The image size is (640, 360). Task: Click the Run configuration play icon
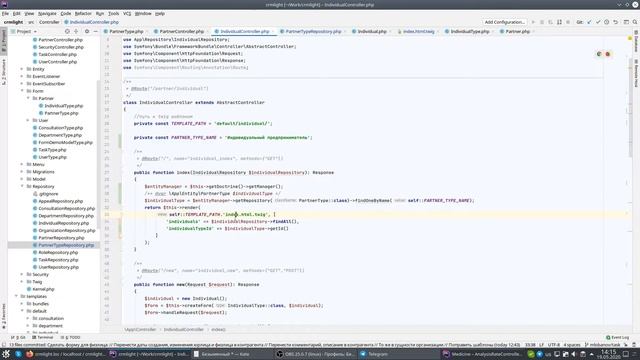(533, 22)
